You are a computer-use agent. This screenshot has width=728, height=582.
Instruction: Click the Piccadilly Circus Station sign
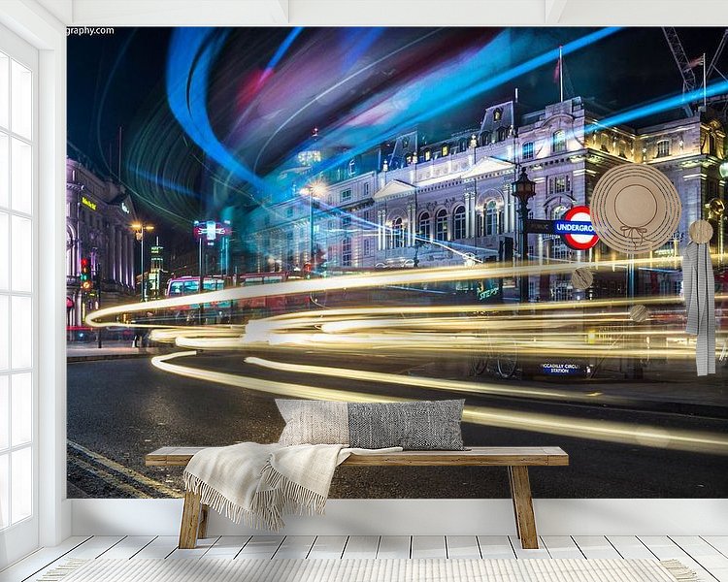[x=564, y=369]
